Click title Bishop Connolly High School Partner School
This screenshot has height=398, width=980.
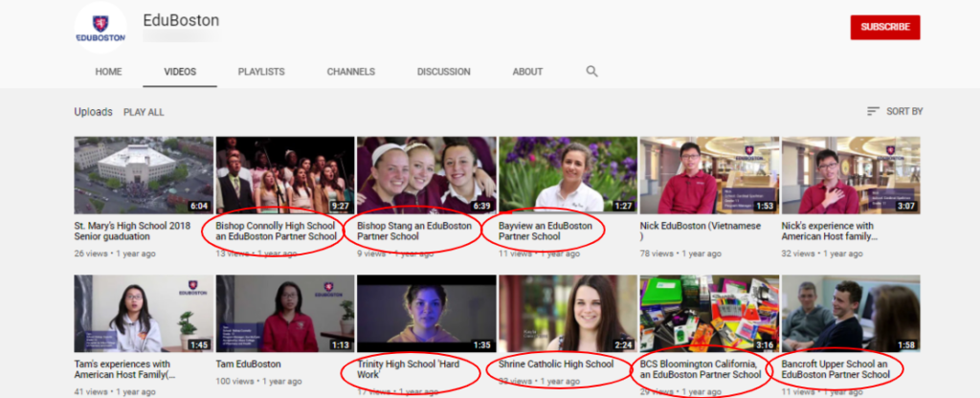coord(276,232)
